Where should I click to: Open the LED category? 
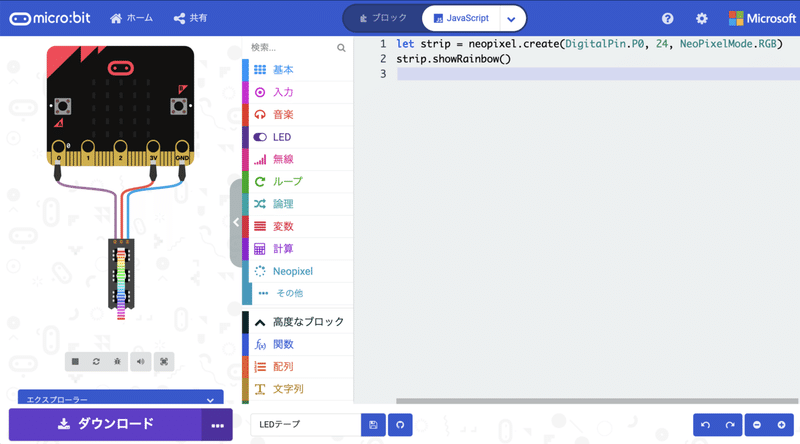coord(298,137)
